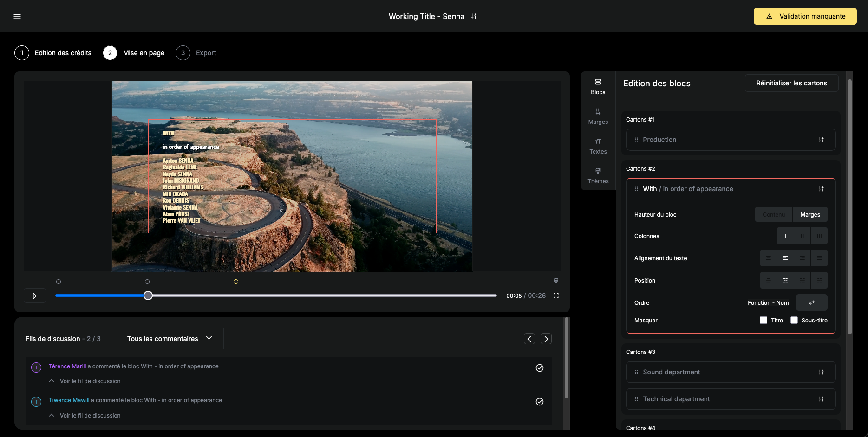
Task: Go to next discussion thread
Action: 546,339
